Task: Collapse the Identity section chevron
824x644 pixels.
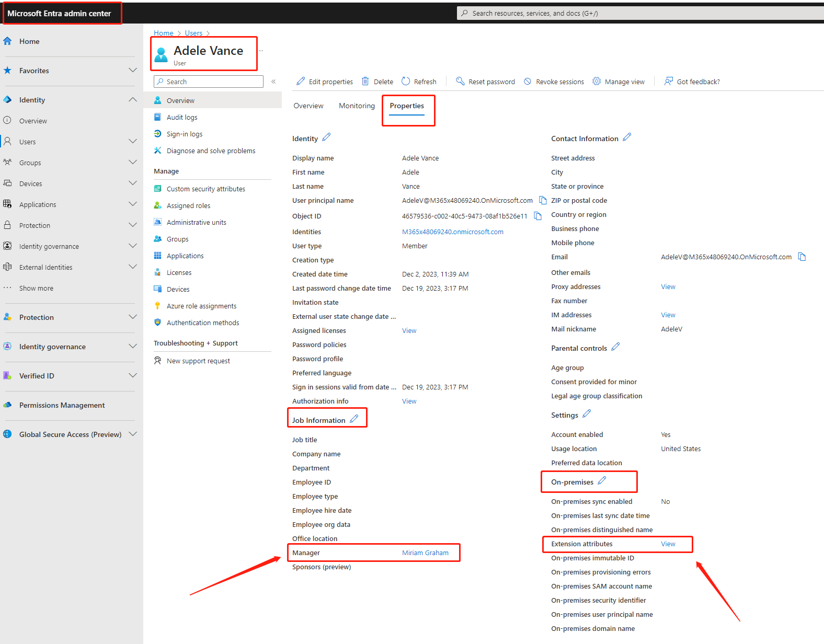Action: (133, 99)
